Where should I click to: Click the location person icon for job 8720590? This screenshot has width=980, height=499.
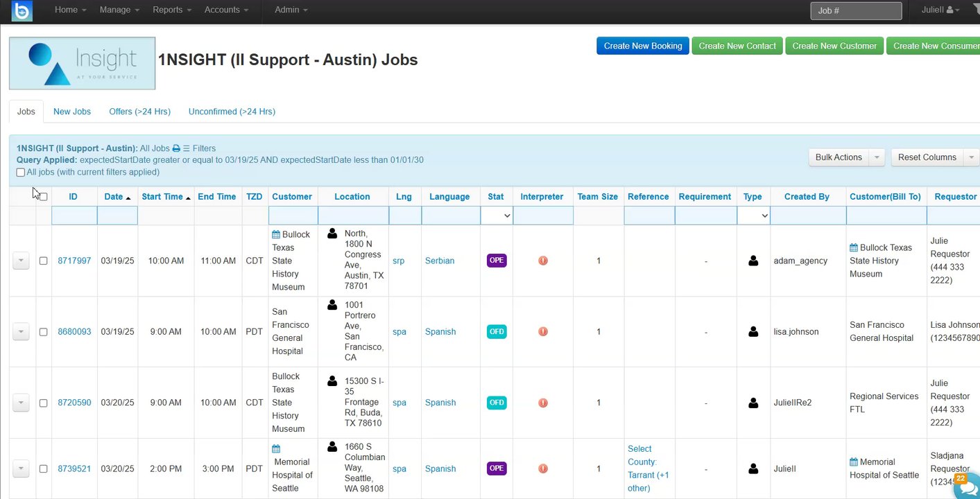tap(332, 381)
